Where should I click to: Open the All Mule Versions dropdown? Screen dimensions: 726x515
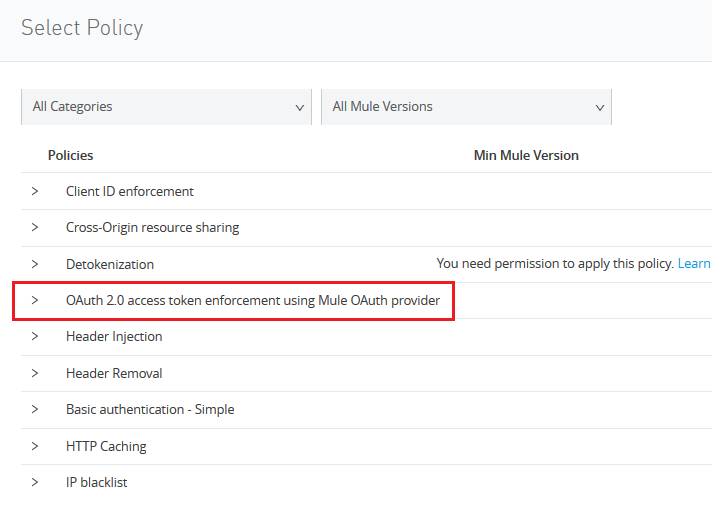(466, 107)
